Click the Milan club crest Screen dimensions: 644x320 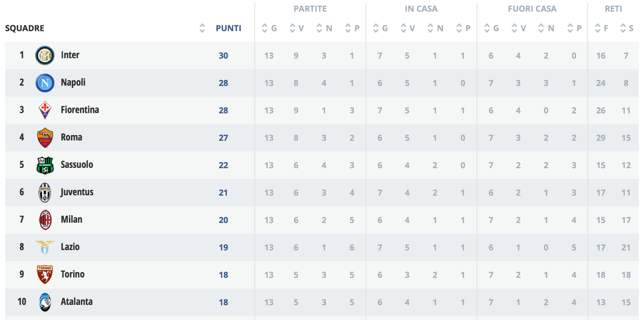(x=45, y=220)
